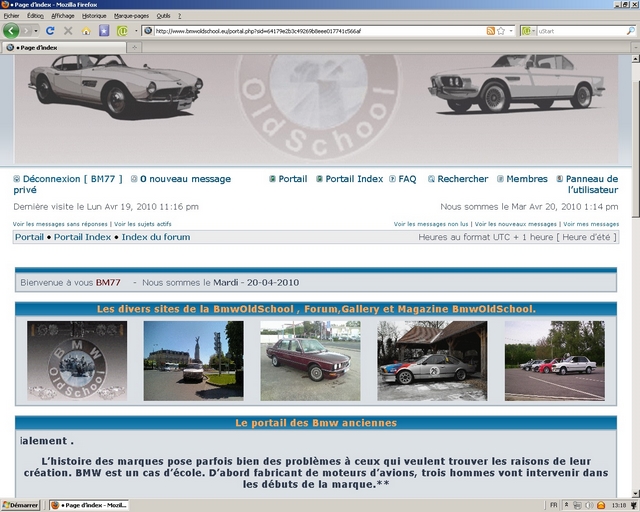Click the FR language indicator in taskbar
The image size is (640, 512).
tap(553, 505)
